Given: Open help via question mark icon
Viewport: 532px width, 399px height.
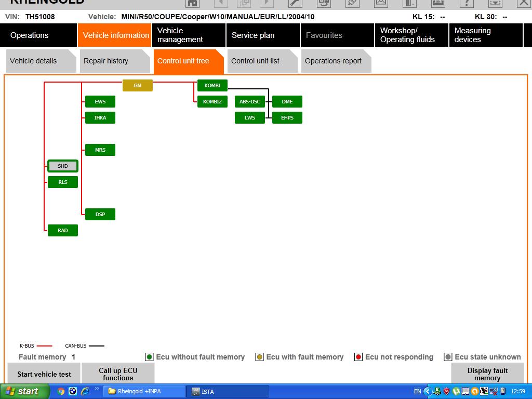Looking at the screenshot, I should (x=467, y=3).
